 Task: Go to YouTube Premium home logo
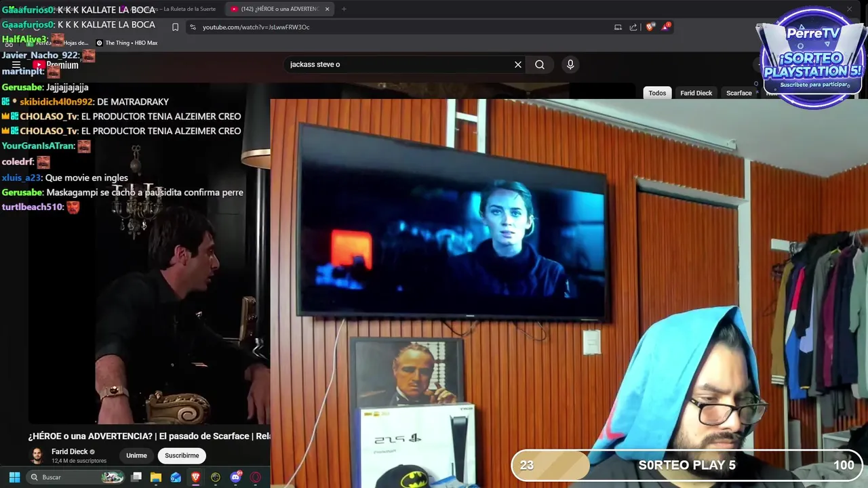click(x=56, y=65)
